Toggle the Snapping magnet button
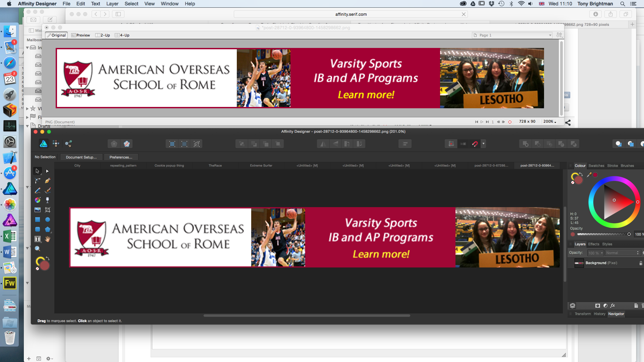This screenshot has height=362, width=644. coord(475,144)
